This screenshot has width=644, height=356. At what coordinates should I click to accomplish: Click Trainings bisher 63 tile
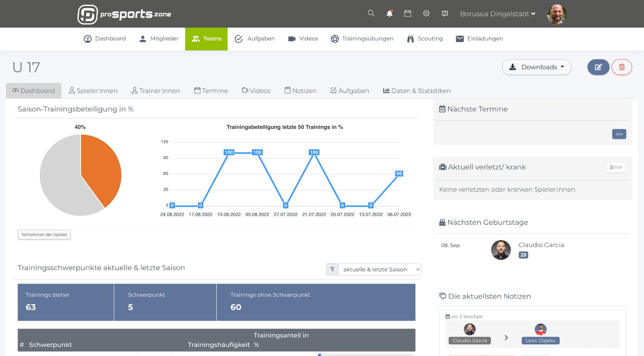point(66,302)
